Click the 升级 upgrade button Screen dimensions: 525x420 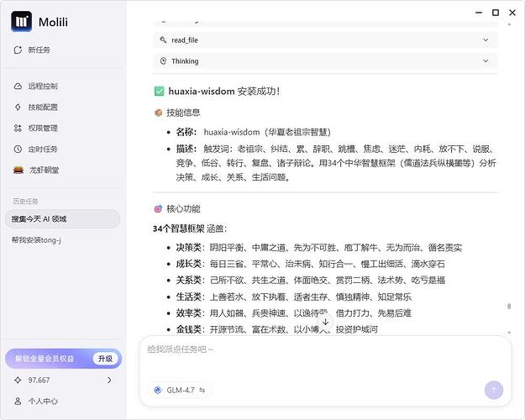coord(105,359)
